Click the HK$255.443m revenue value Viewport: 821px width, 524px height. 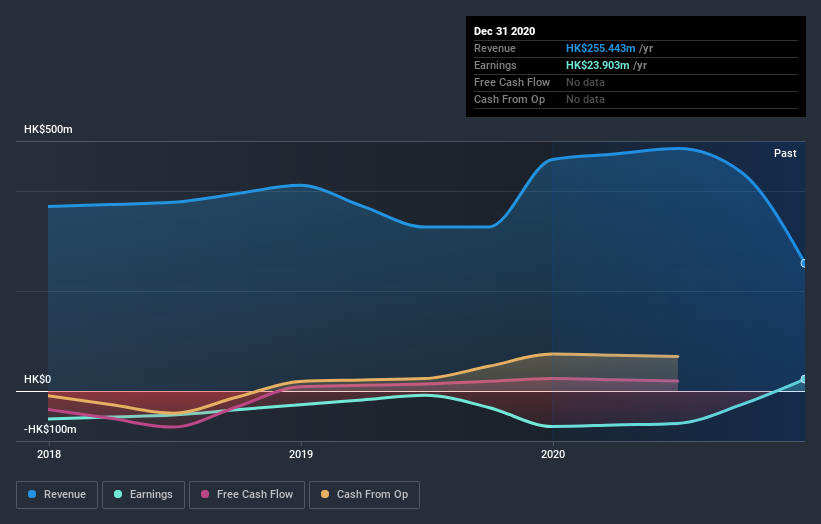(x=601, y=48)
